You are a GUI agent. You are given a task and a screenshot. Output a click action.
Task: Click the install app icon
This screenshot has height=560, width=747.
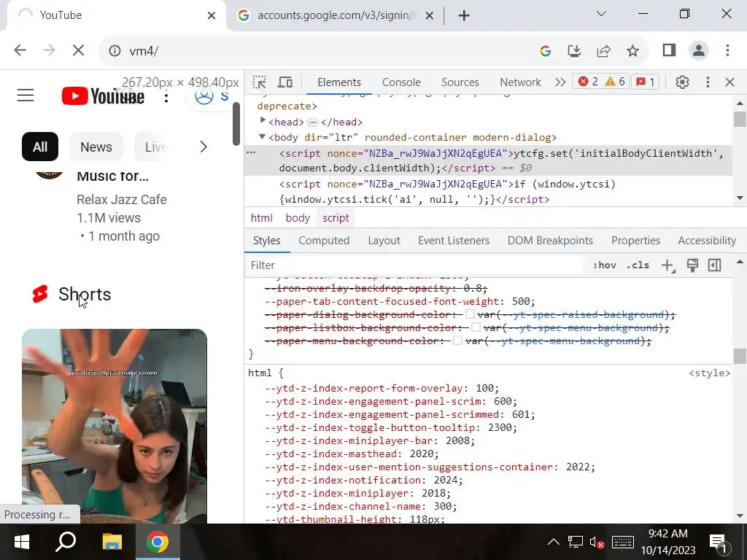pyautogui.click(x=574, y=50)
